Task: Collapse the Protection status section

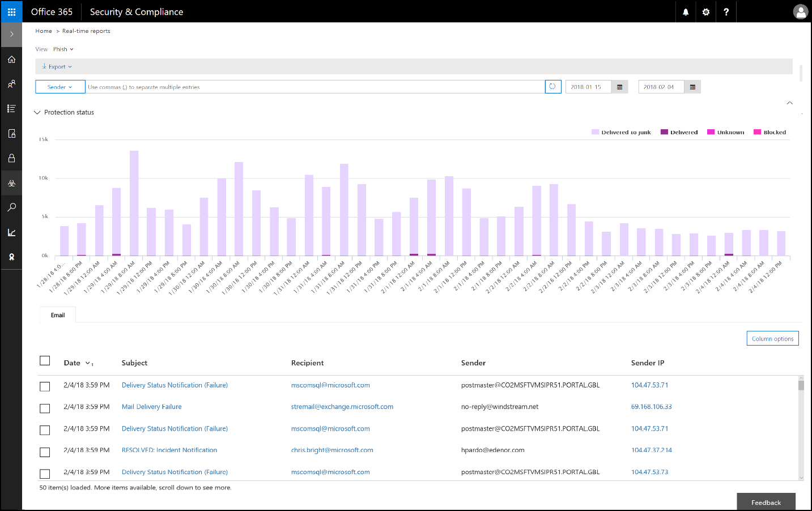Action: 37,112
